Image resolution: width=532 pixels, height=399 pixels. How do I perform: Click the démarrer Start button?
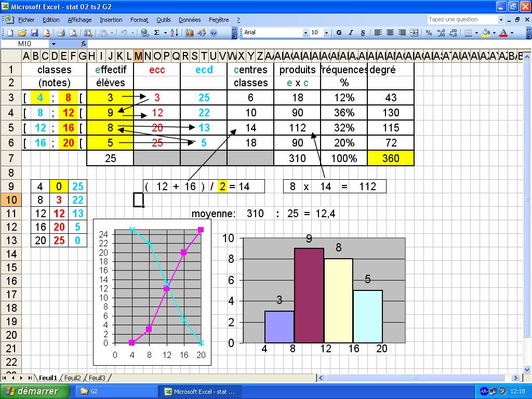pyautogui.click(x=35, y=391)
